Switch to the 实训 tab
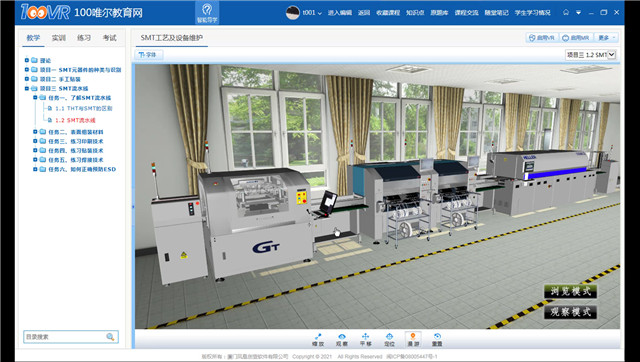The height and width of the screenshot is (362, 640). (58, 38)
